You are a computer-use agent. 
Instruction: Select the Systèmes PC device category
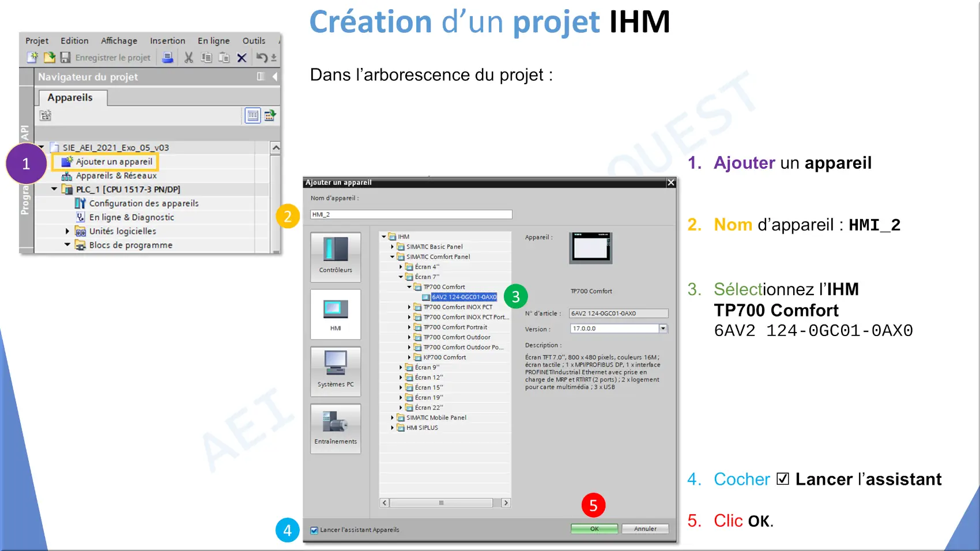click(336, 371)
